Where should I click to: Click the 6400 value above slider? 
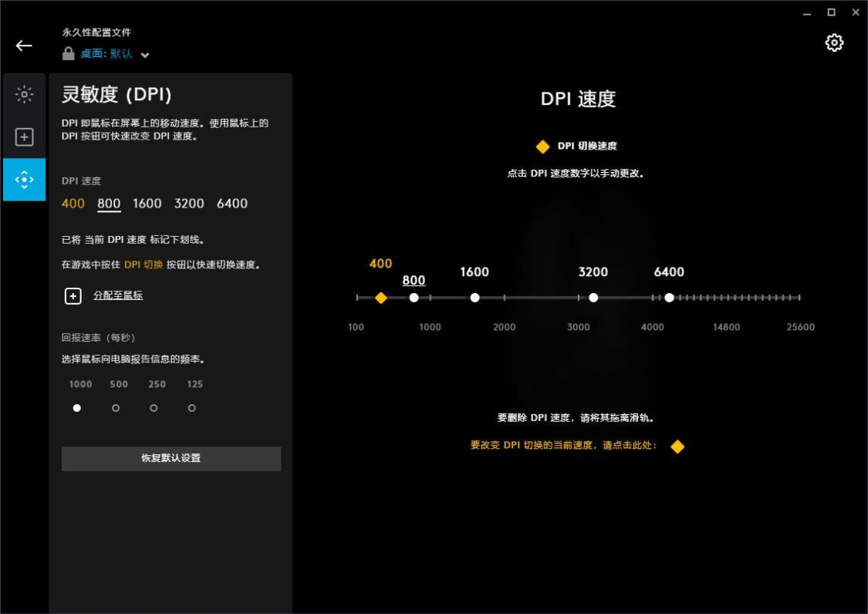(669, 272)
